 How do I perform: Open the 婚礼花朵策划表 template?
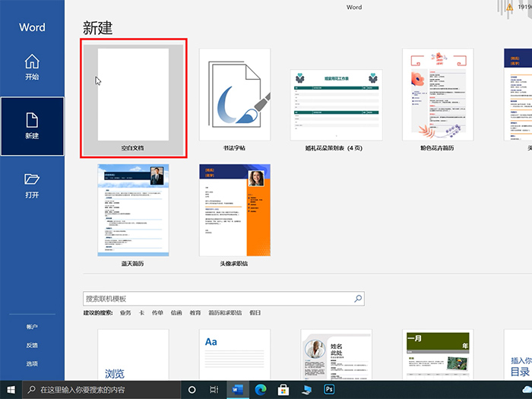tap(336, 105)
